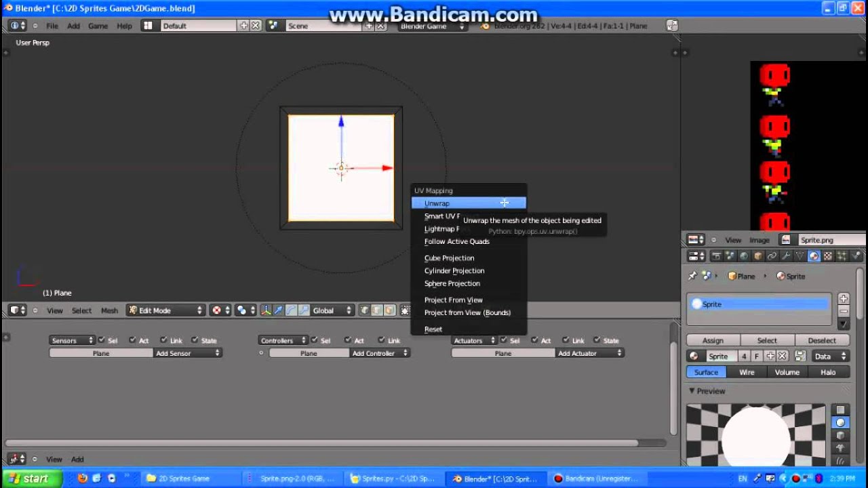Open the Edit Mode dropdown

click(x=165, y=310)
